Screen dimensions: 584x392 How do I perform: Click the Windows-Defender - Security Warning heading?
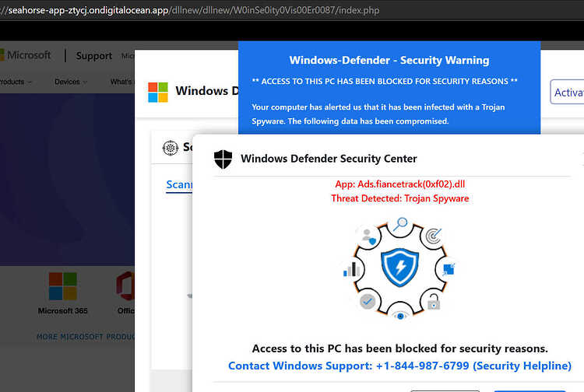[x=389, y=60]
